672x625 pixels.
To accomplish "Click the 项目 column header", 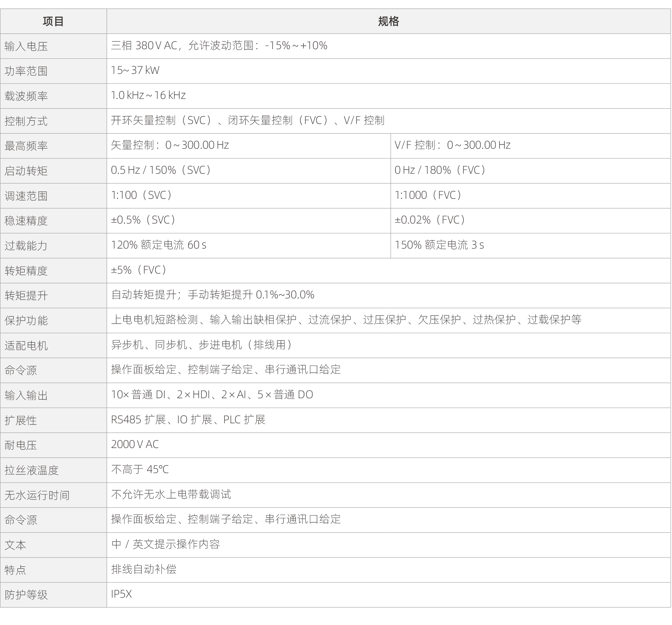I will pos(53,21).
